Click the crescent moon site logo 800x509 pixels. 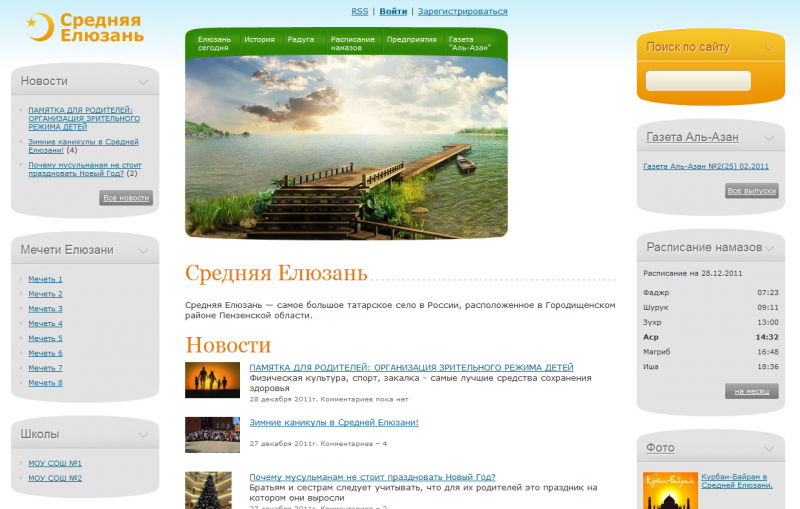(x=40, y=27)
